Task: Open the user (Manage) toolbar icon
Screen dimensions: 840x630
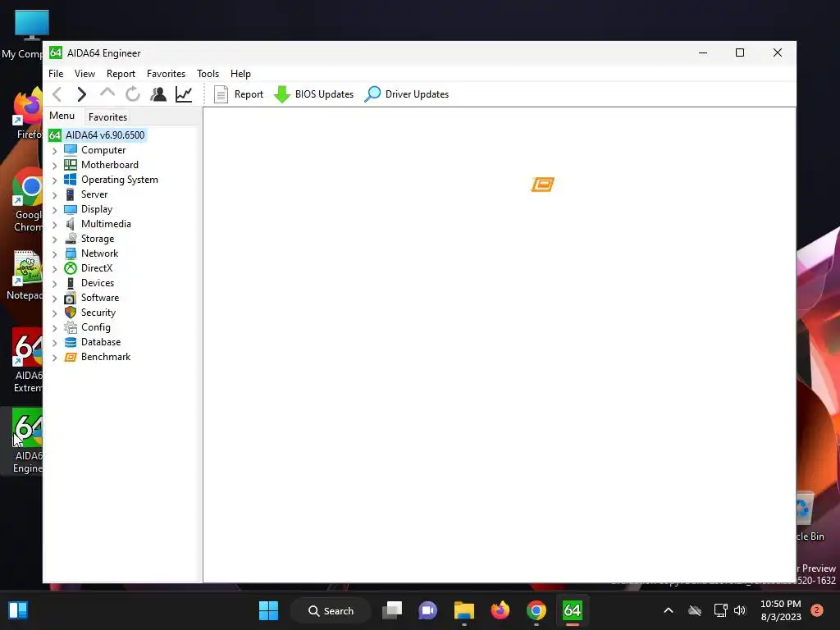Action: 158,94
